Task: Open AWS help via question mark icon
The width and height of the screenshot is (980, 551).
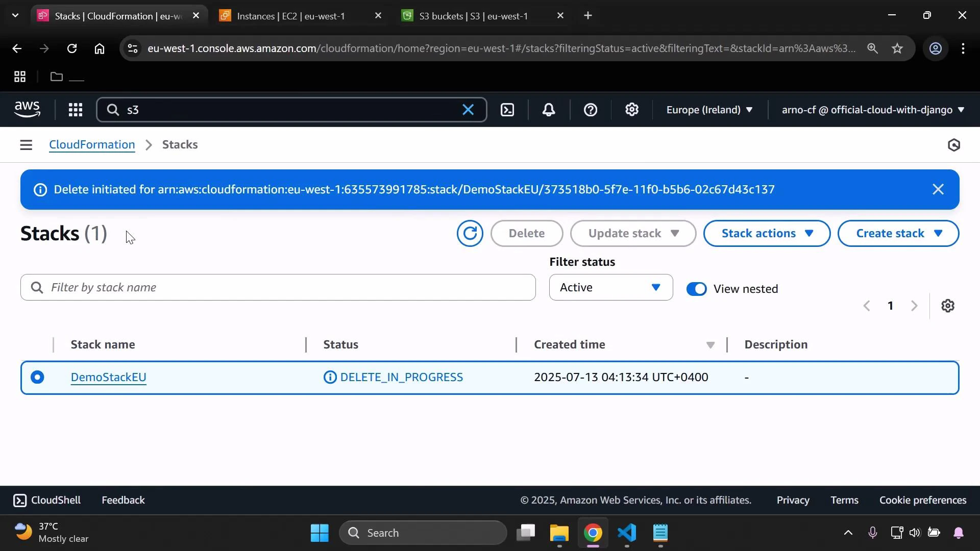Action: [590, 110]
